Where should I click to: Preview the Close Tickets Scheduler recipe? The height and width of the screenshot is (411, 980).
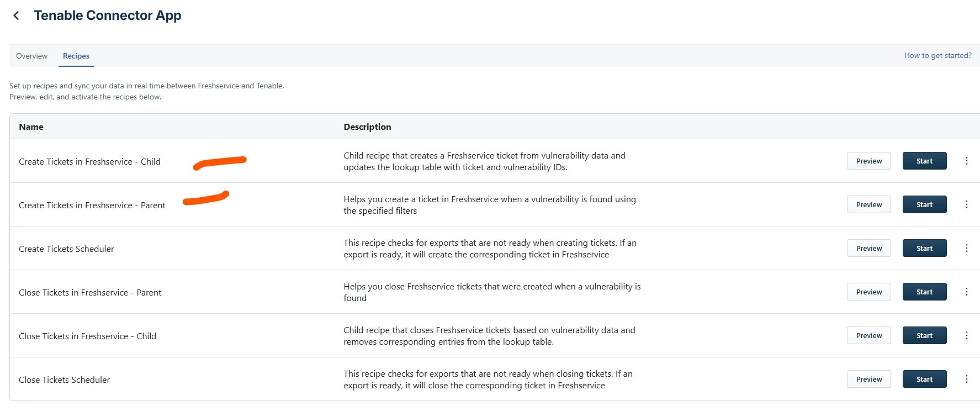(x=869, y=379)
